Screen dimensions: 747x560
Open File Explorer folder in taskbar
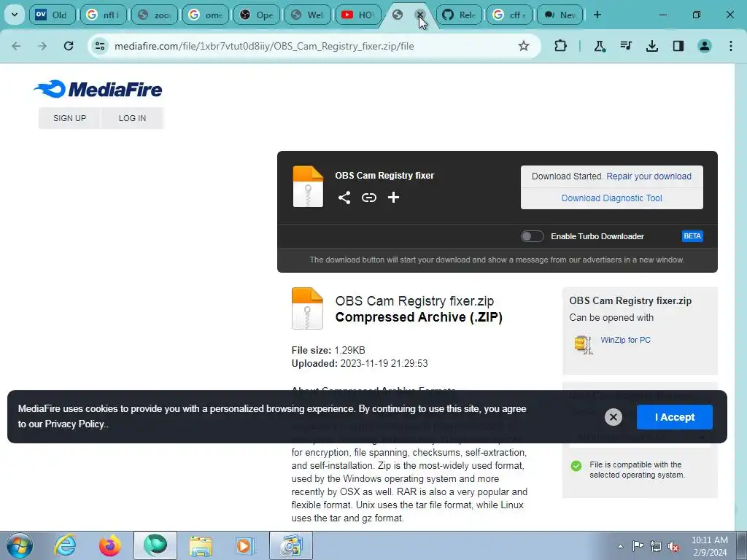201,545
